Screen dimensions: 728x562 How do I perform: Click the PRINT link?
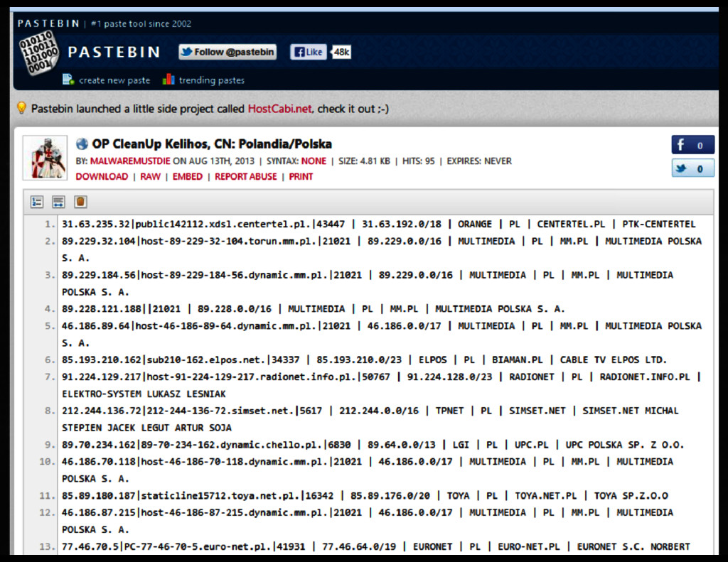click(x=301, y=177)
